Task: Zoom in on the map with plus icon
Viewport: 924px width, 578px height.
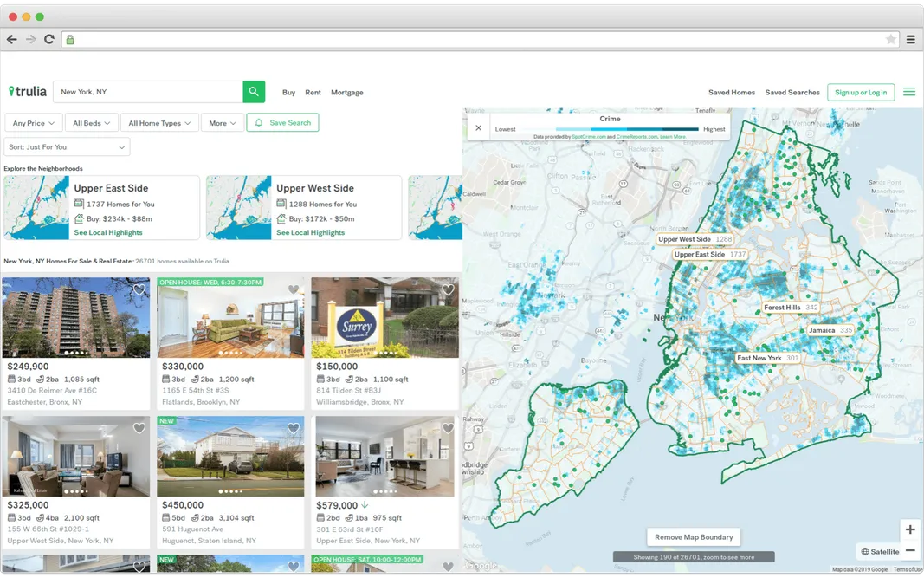Action: click(910, 529)
